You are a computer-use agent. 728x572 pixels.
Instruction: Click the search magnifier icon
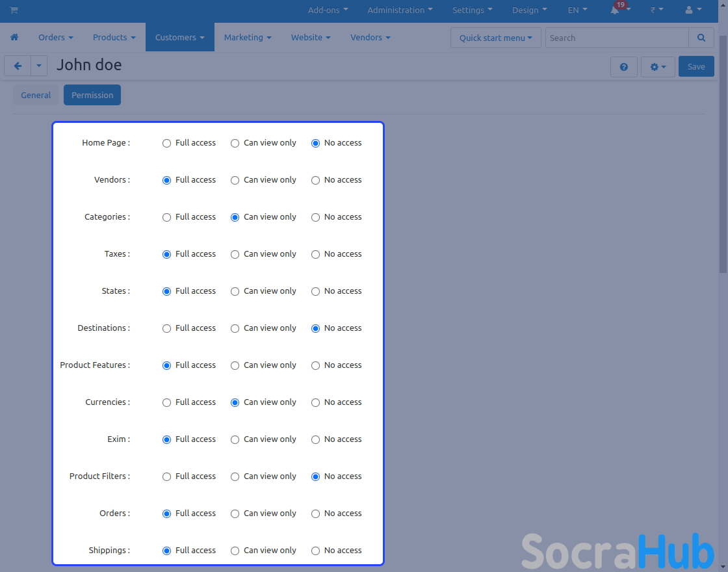701,38
